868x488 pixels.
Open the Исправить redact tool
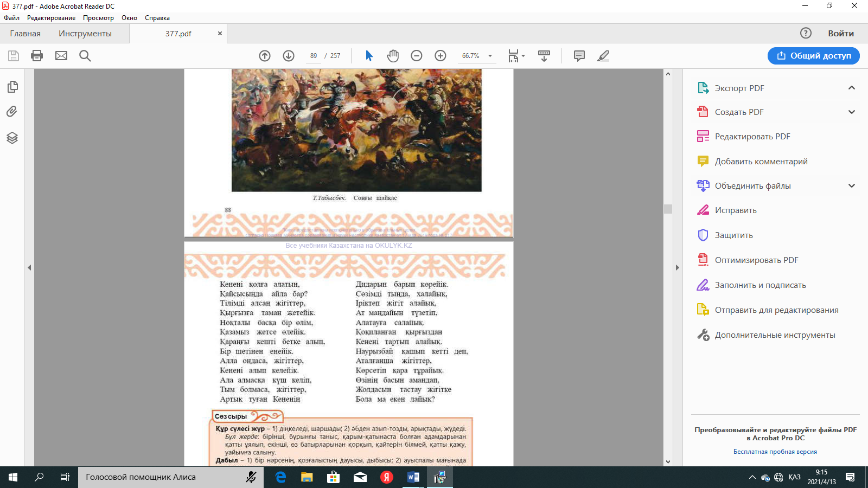(x=735, y=210)
